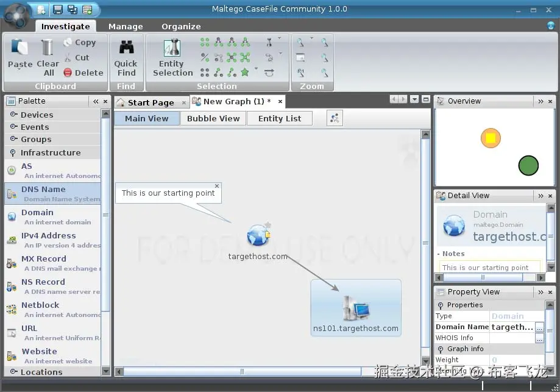Close the Detail View panel

(x=550, y=196)
